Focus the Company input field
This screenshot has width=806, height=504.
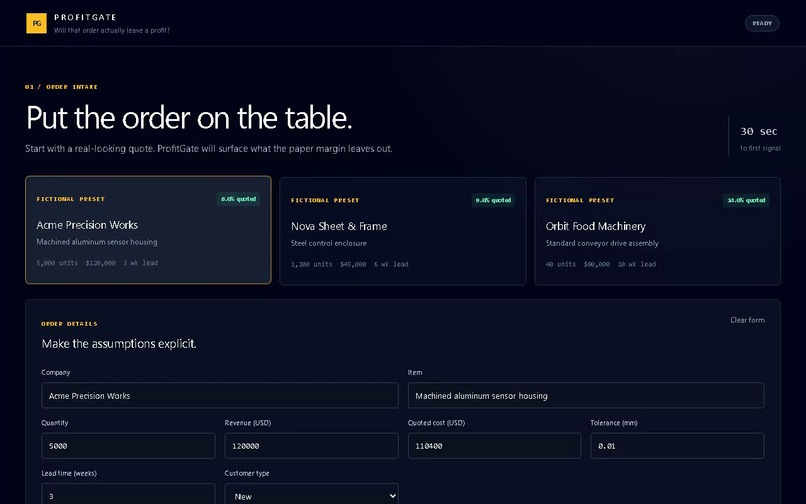tap(219, 395)
